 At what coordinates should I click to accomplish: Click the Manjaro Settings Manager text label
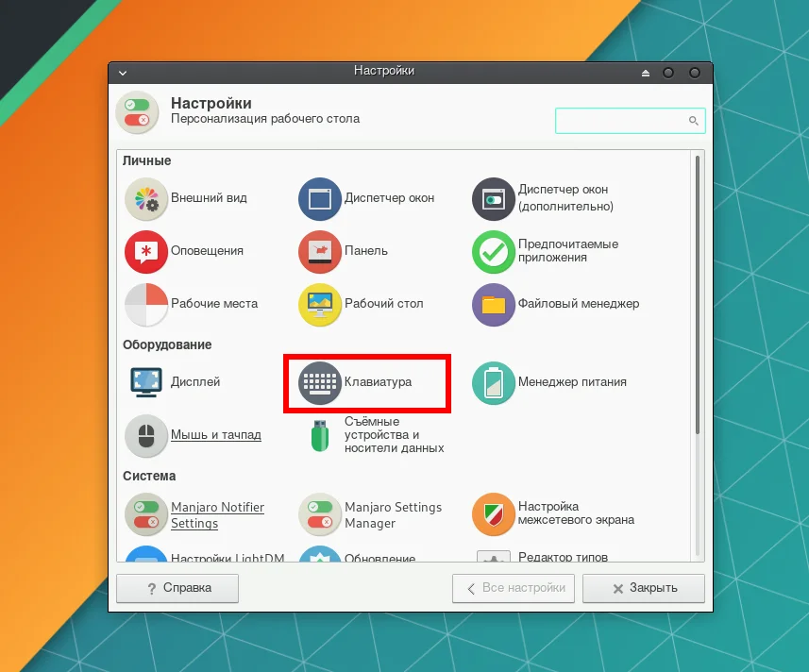tap(393, 514)
